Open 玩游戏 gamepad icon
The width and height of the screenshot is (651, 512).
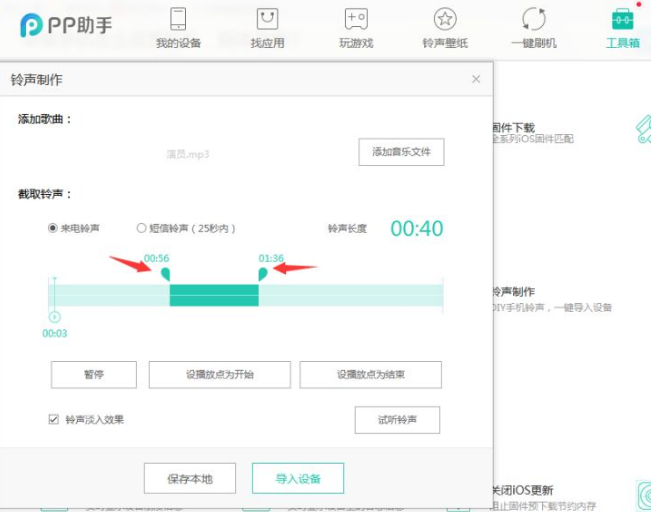pos(356,19)
